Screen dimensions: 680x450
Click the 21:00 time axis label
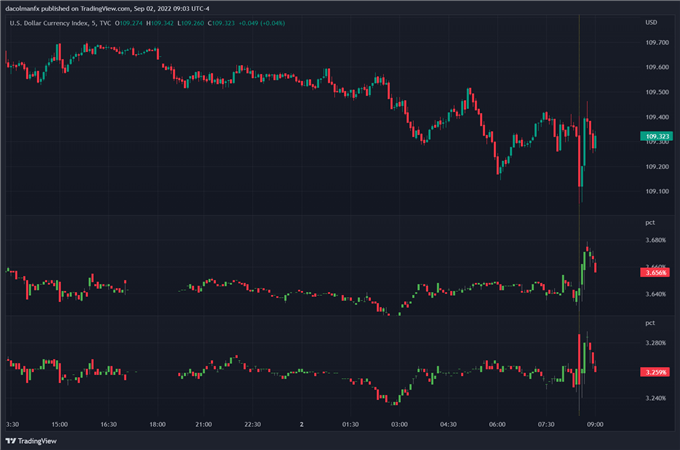click(x=203, y=424)
